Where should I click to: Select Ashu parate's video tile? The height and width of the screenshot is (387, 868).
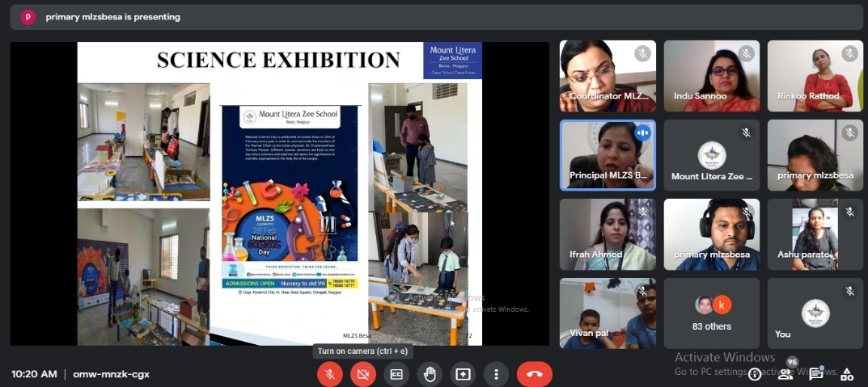point(815,234)
